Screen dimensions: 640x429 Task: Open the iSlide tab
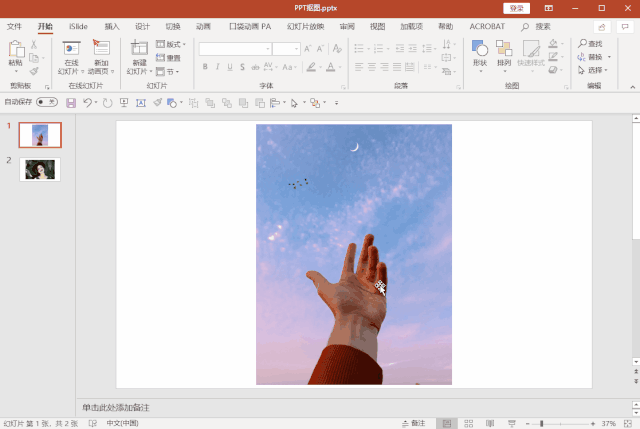[x=78, y=27]
